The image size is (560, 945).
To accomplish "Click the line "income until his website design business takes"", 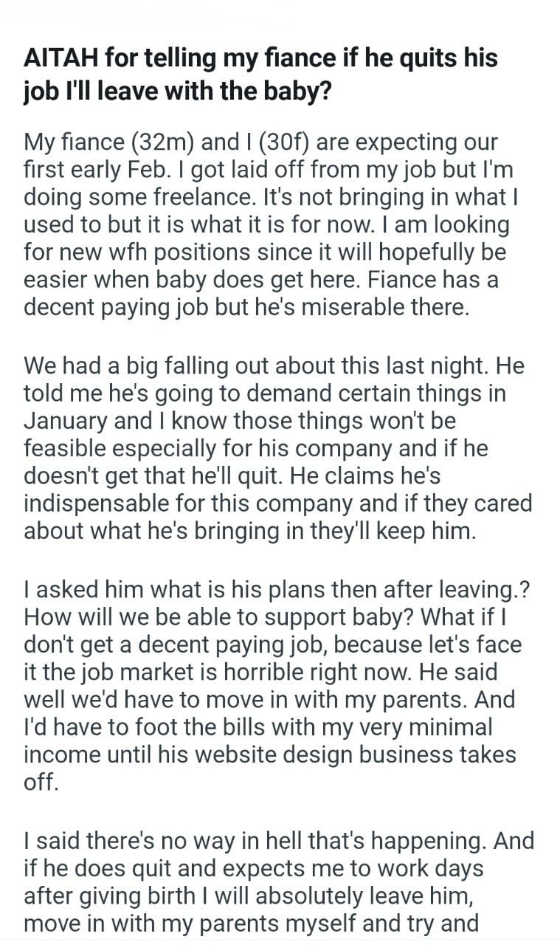I will [x=272, y=755].
